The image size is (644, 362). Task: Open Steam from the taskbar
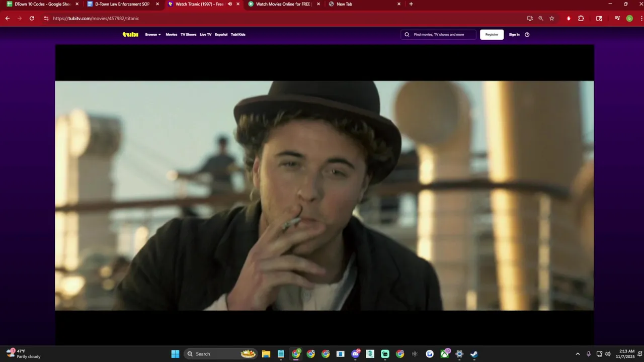coord(474,354)
